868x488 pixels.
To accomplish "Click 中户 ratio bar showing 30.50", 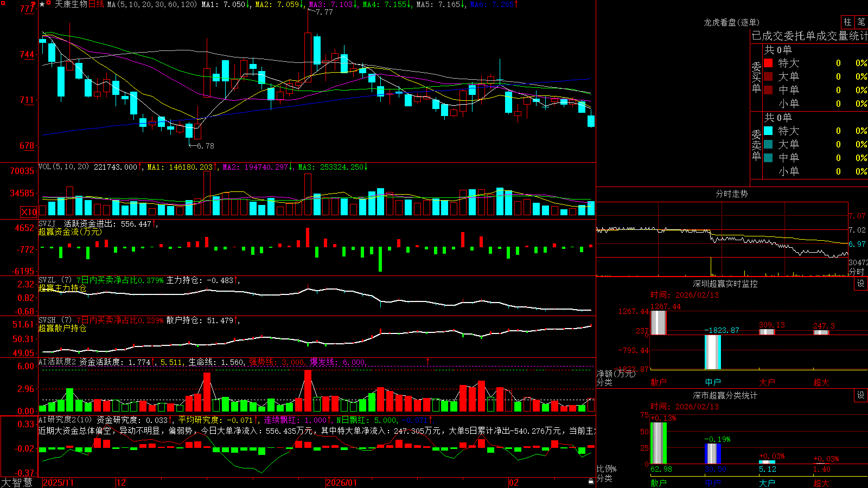I will tap(713, 453).
